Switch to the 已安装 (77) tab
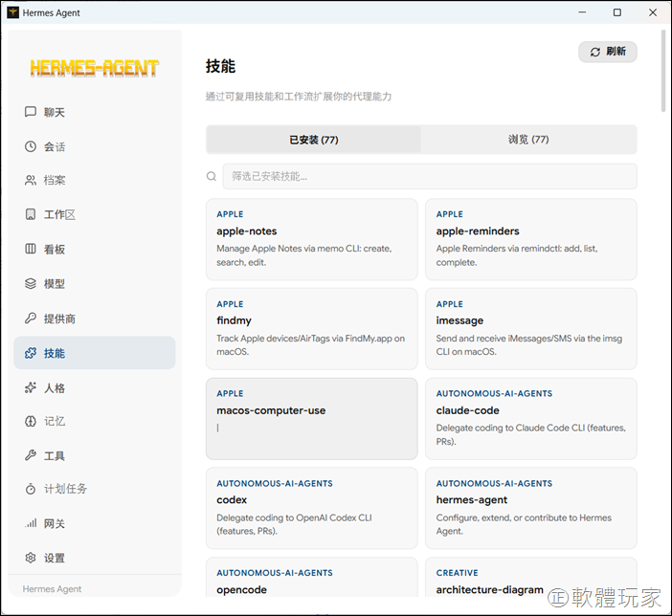This screenshot has width=672, height=616. point(313,140)
